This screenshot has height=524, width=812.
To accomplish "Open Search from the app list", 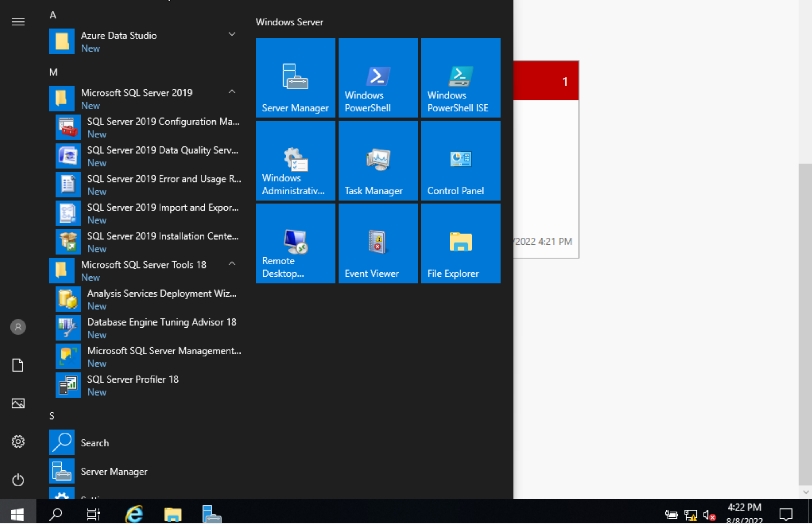I will 146,443.
